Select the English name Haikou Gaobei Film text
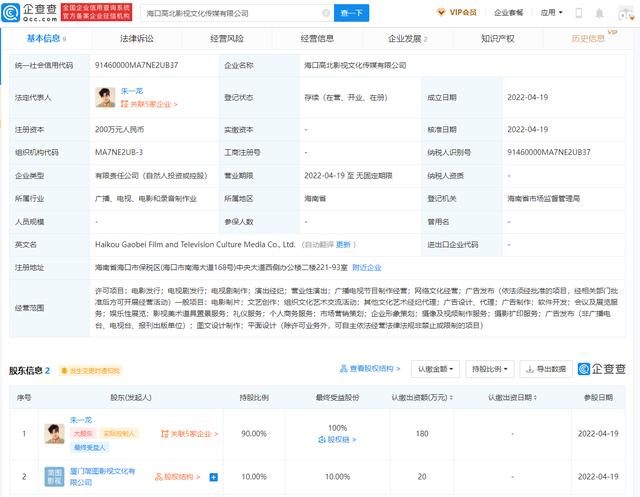The height and width of the screenshot is (497, 640). (x=195, y=244)
